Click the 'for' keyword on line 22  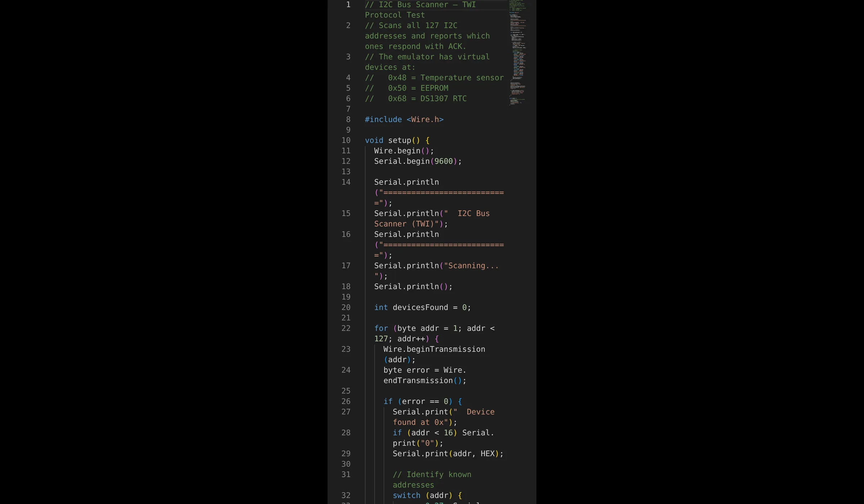[381, 328]
